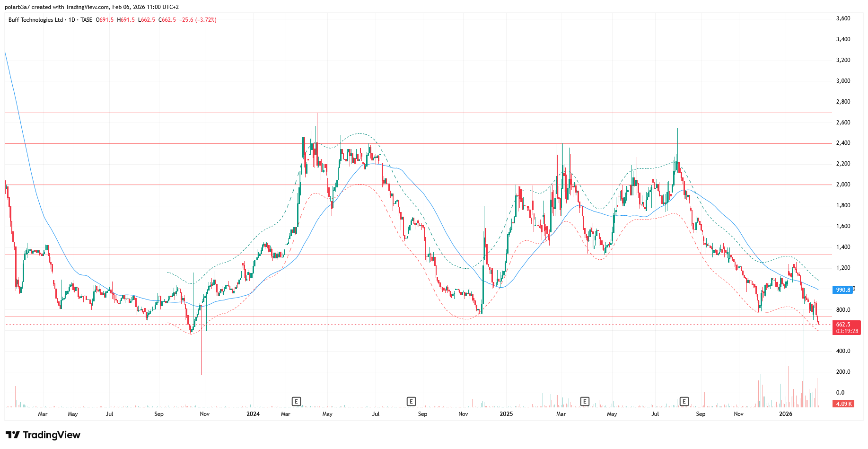
Task: Click the 2,600 price axis label
Action: [843, 123]
